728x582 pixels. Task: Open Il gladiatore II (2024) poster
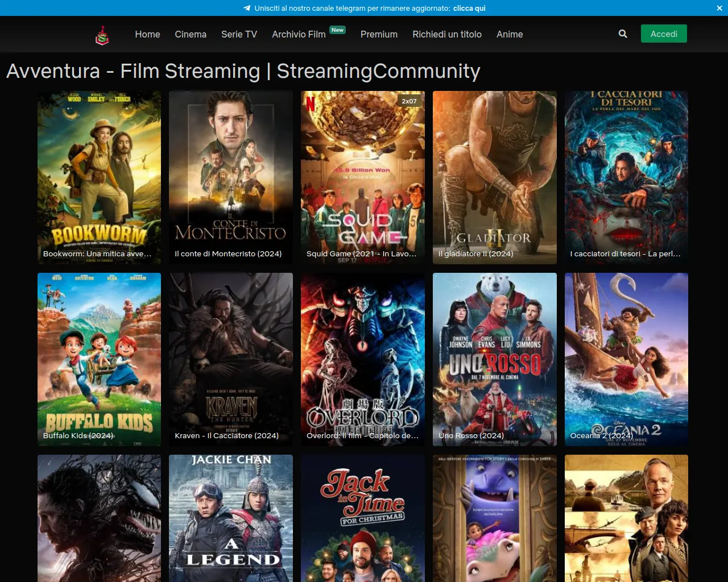[494, 177]
